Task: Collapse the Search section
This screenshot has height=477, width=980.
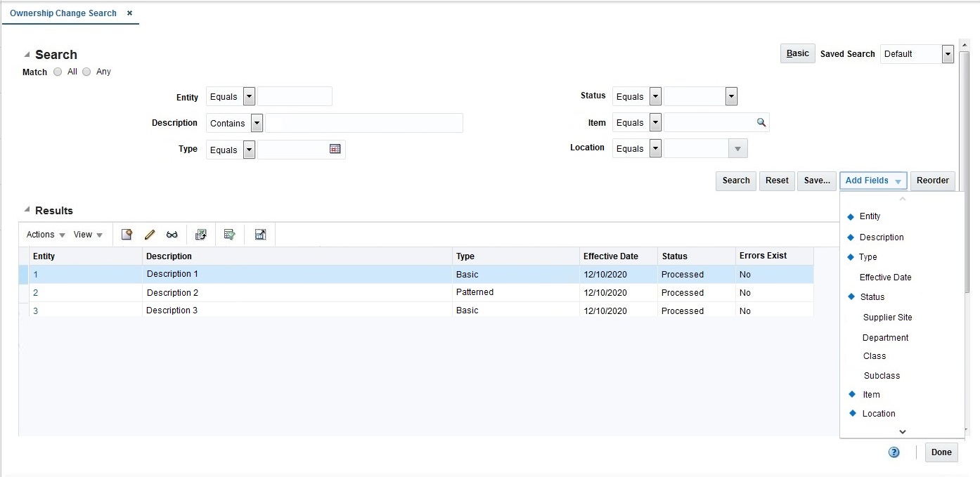Action: click(x=28, y=55)
